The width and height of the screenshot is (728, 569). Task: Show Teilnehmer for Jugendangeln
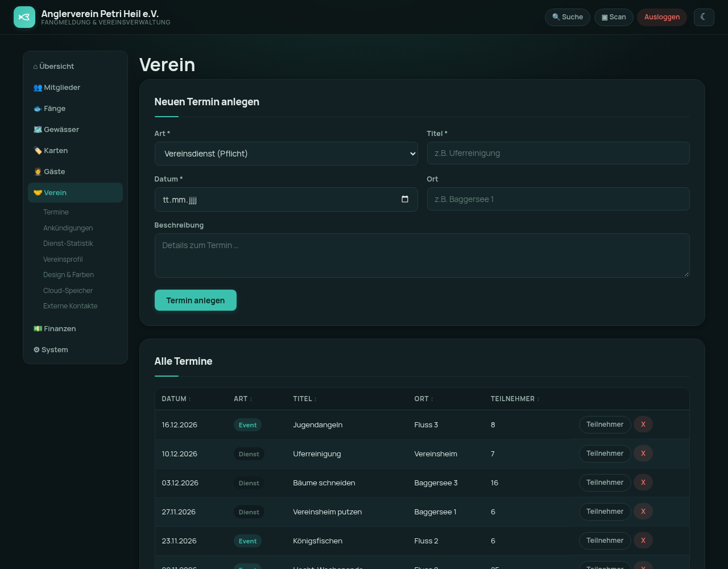point(605,424)
